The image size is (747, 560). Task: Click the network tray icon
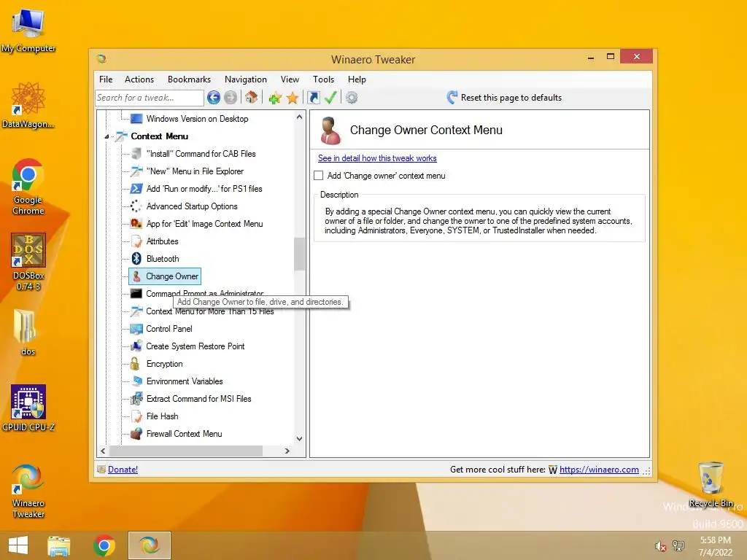[678, 545]
